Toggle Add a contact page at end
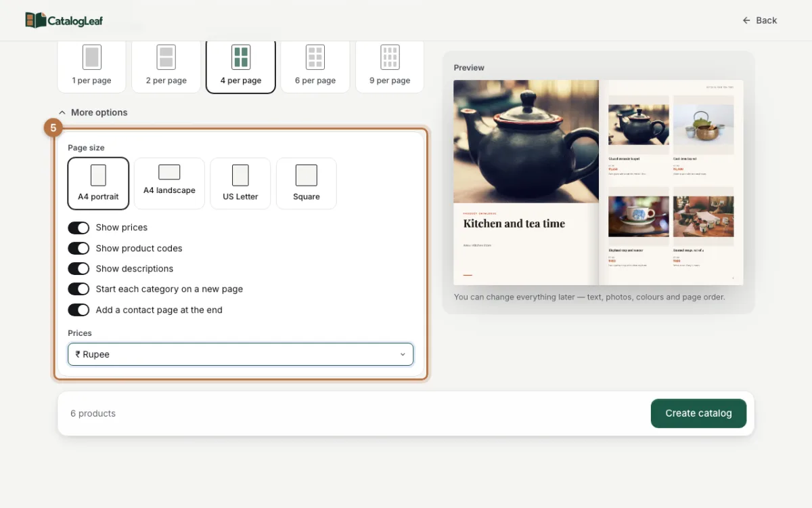The image size is (812, 508). 78,310
